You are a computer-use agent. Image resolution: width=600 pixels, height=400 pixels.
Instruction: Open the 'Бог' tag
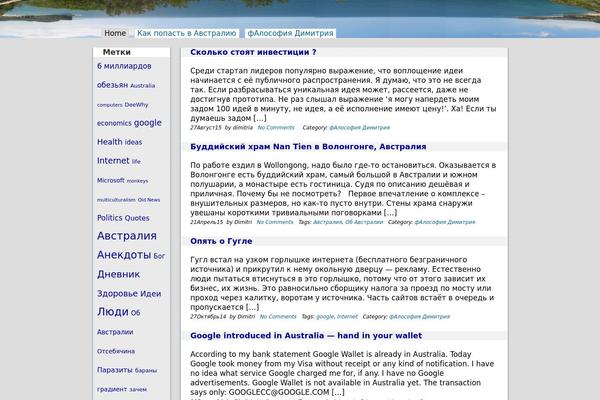(159, 256)
